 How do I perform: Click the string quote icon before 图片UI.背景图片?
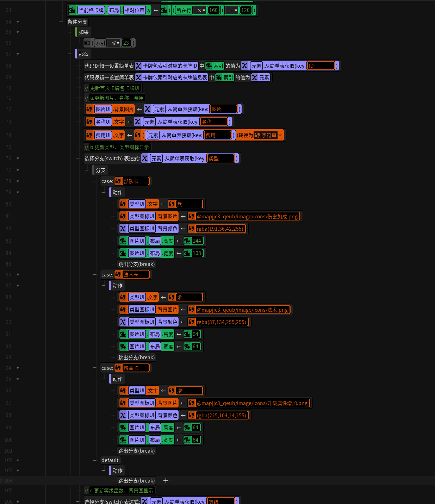click(89, 109)
